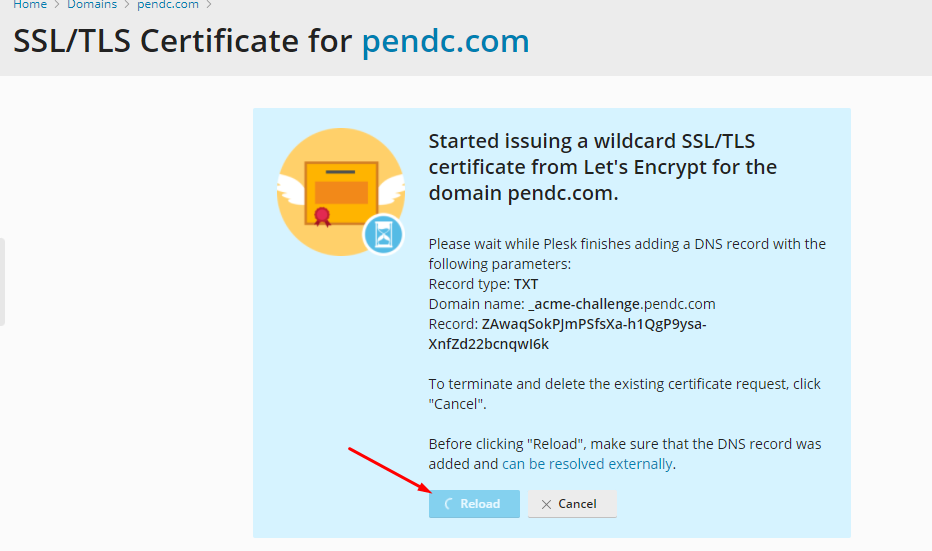Viewport: 932px width, 551px height.
Task: Open the pendc.com breadcrumb link
Action: tap(168, 5)
